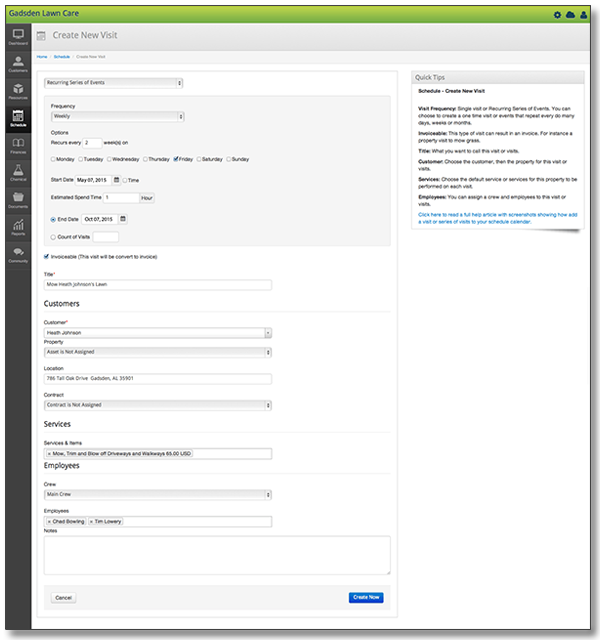Open the Start Date calendar picker
This screenshot has height=640, width=600.
116,180
